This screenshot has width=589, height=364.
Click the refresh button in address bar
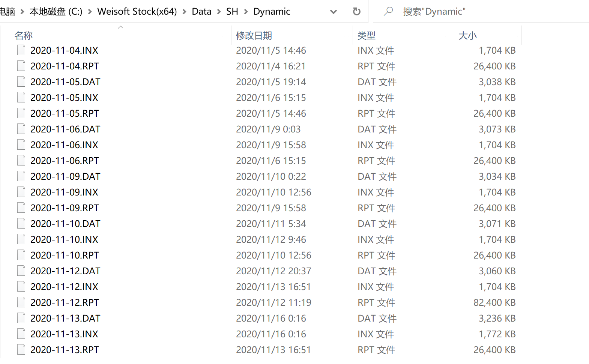[357, 12]
